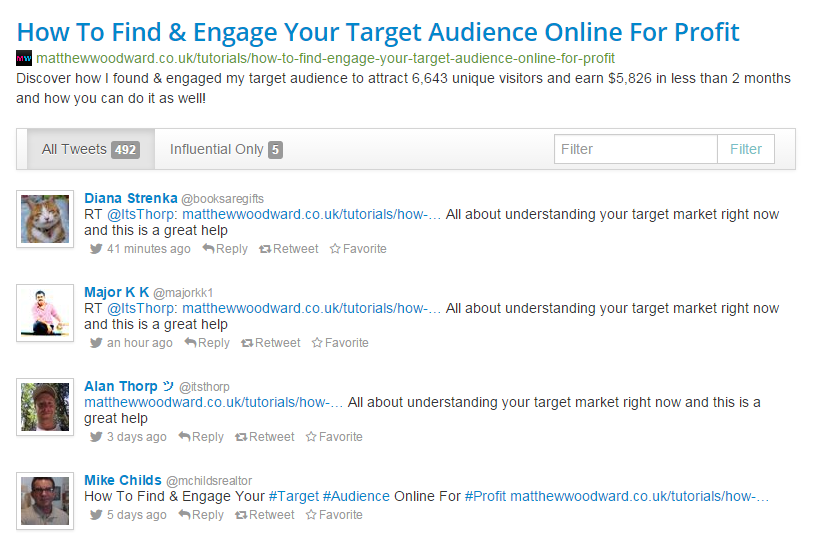Click the '41 minutes ago' timestamp
Screen dimensions: 827x549
149,249
